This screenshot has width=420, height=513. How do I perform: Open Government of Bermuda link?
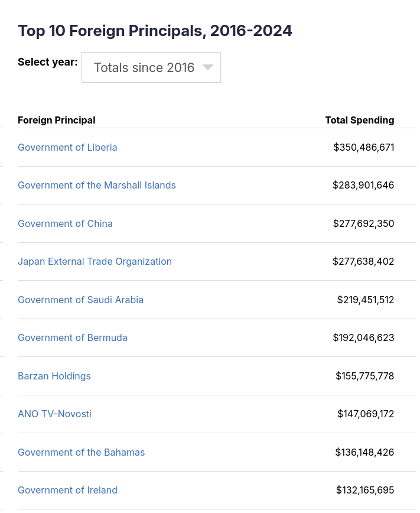pyautogui.click(x=73, y=337)
